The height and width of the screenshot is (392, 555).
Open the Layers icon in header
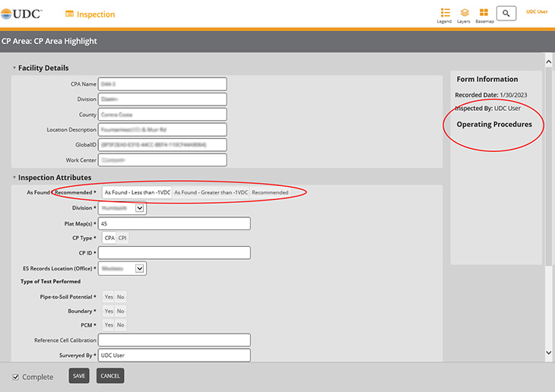pyautogui.click(x=464, y=13)
